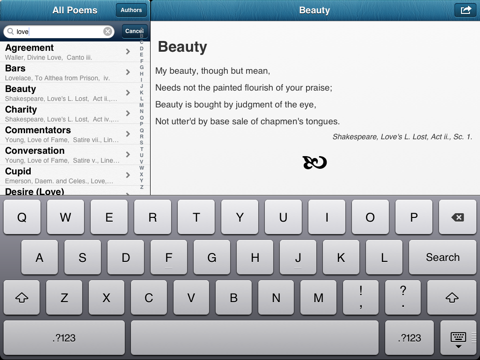Tap the W key
The height and width of the screenshot is (360, 480).
click(65, 217)
